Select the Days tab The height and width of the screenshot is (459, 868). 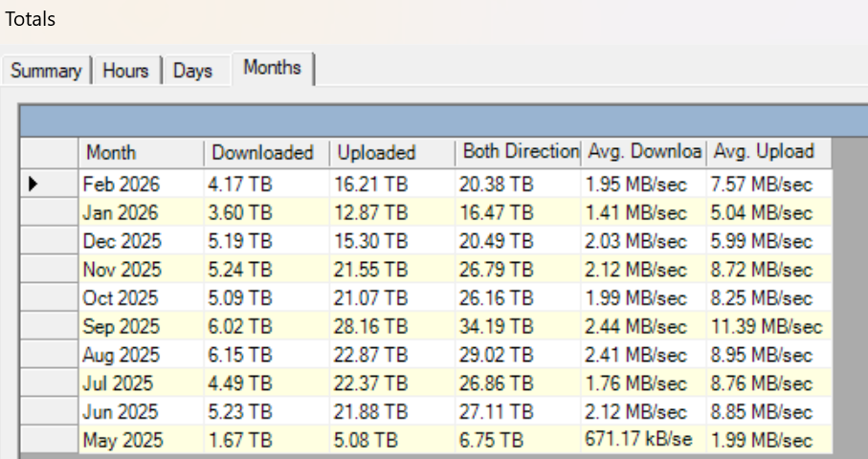[x=196, y=70]
